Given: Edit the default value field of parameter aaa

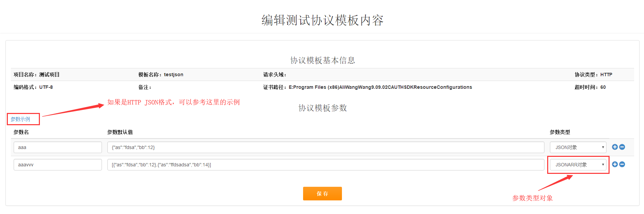Looking at the screenshot, I should click(x=326, y=147).
